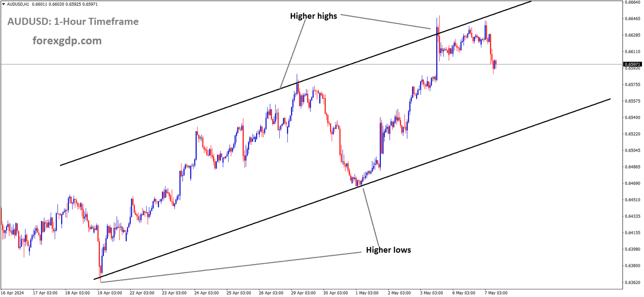Click the '19 Apr 03:00' date label
The width and height of the screenshot is (644, 297).
tap(109, 293)
